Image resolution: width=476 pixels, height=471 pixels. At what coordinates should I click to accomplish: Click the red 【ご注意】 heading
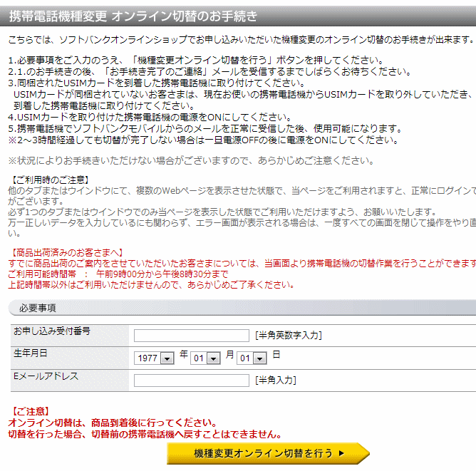pos(31,412)
